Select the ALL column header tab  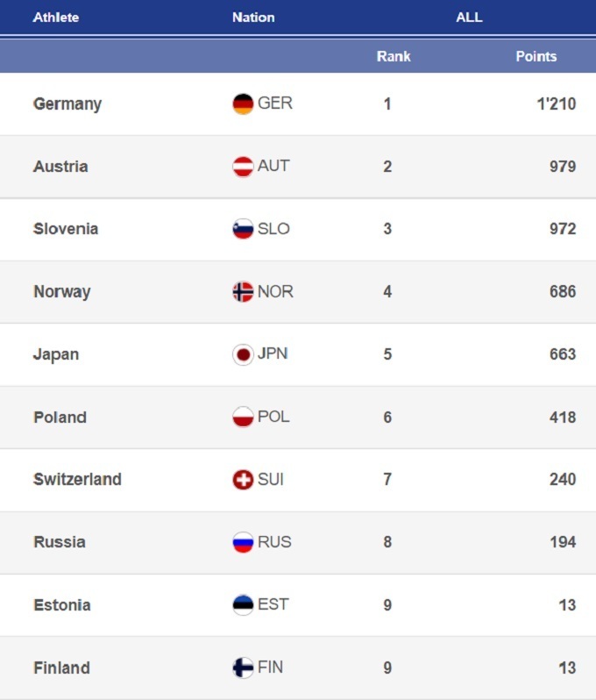point(469,17)
